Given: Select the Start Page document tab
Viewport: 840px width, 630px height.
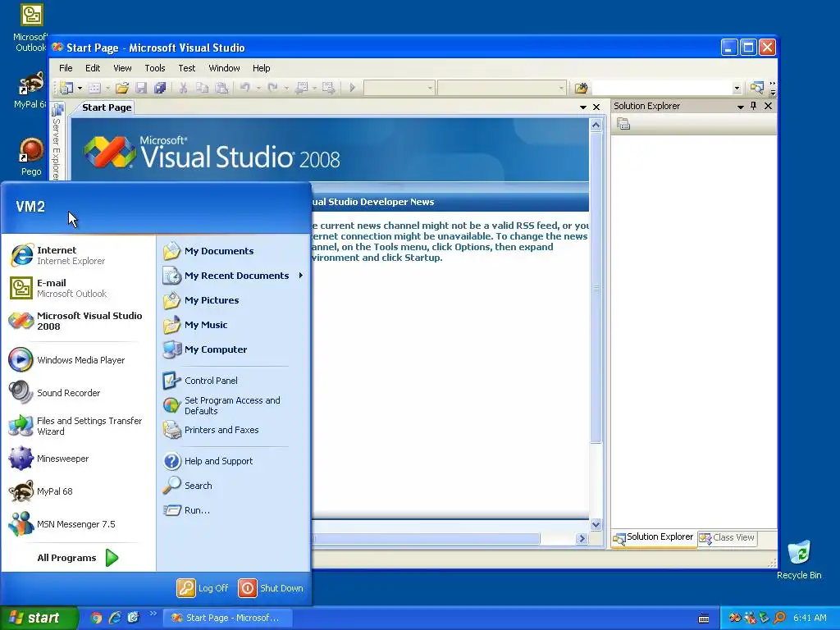Looking at the screenshot, I should (107, 107).
